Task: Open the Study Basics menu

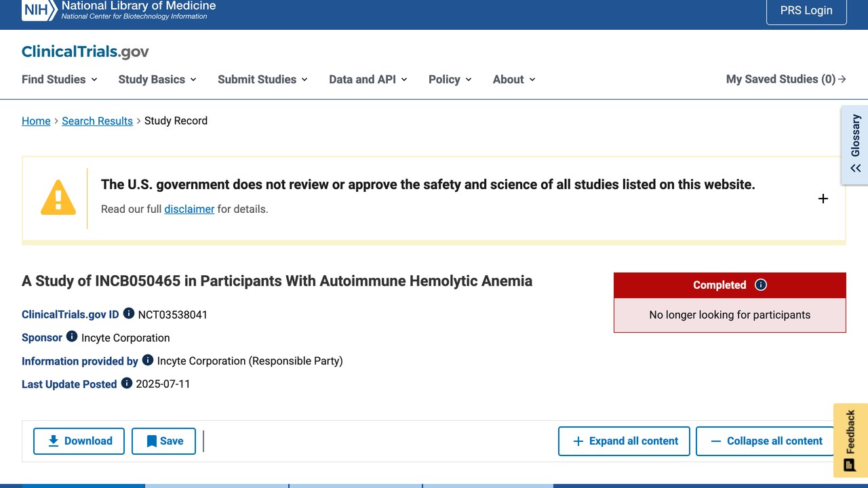Action: [157, 79]
